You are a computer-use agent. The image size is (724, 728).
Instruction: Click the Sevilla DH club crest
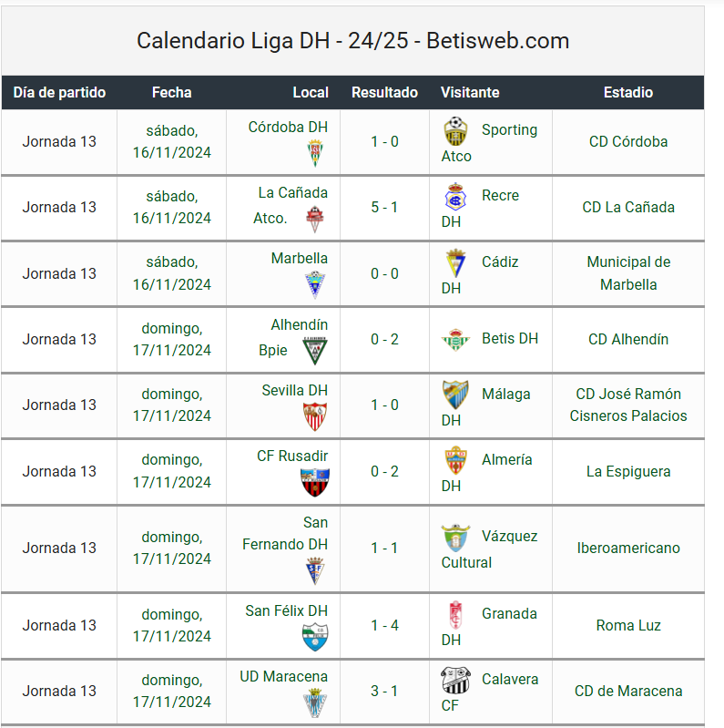click(x=315, y=416)
